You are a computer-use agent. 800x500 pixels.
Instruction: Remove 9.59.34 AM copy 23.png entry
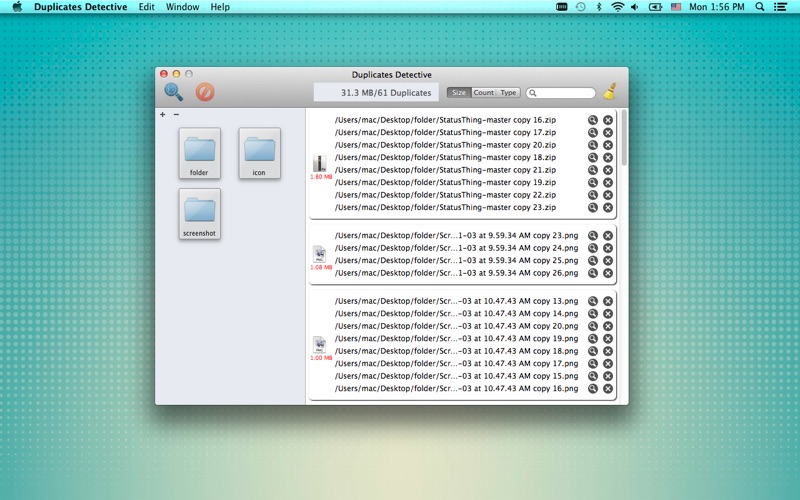click(608, 235)
